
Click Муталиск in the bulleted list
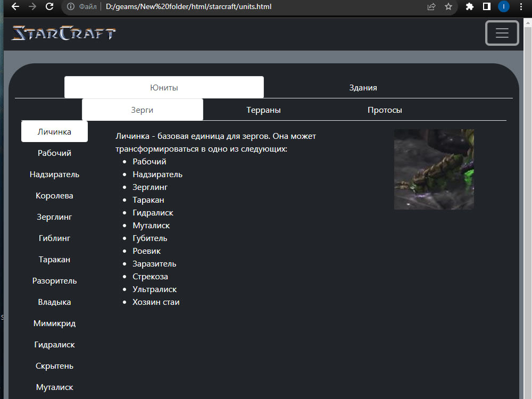151,226
